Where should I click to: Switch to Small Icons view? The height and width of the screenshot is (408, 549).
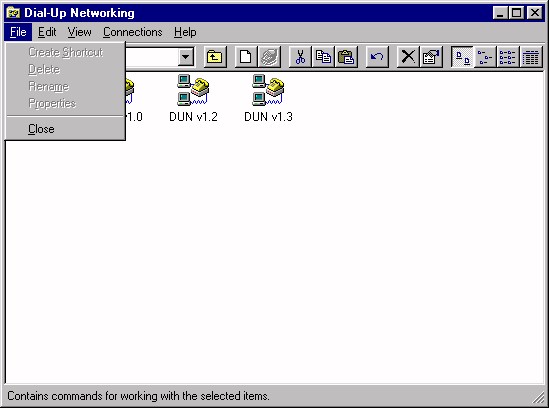point(485,57)
